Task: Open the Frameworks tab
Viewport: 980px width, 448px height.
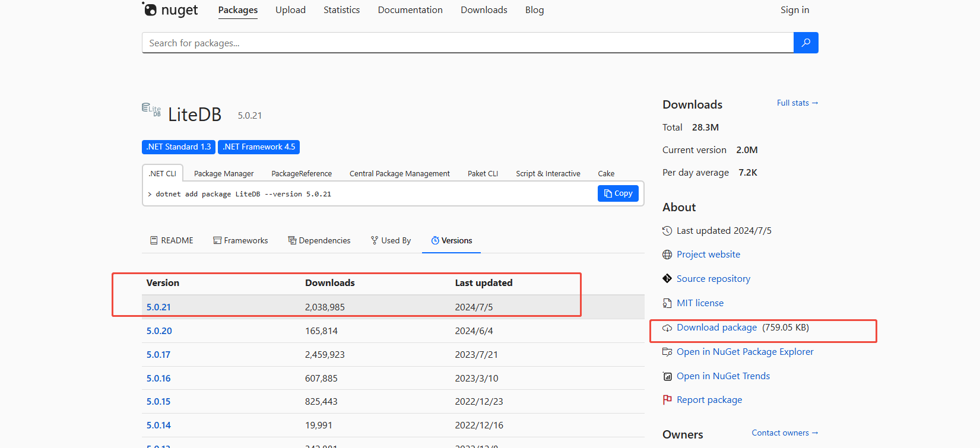Action: 240,240
